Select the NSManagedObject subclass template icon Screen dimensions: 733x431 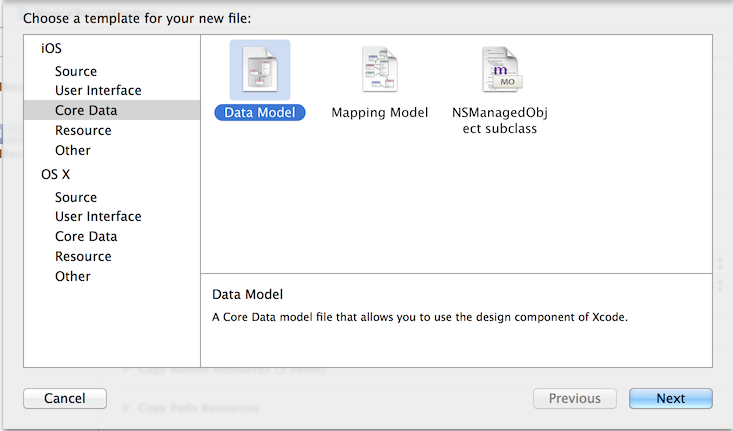click(x=502, y=70)
